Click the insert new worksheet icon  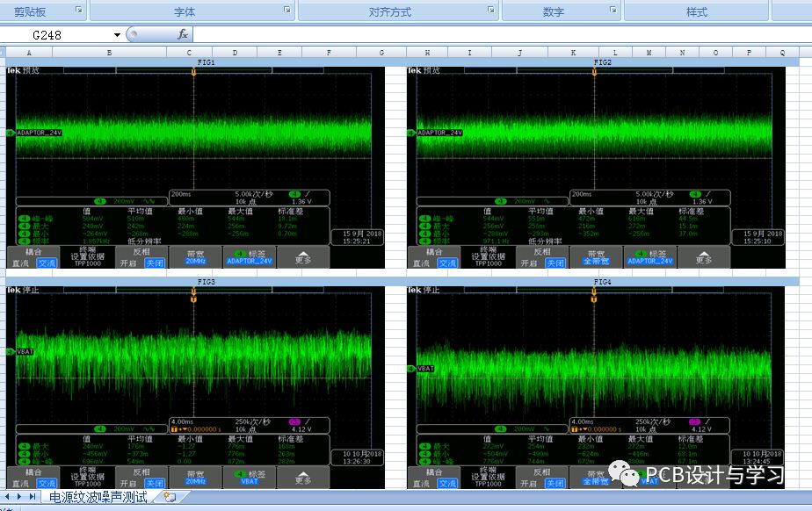pos(170,497)
